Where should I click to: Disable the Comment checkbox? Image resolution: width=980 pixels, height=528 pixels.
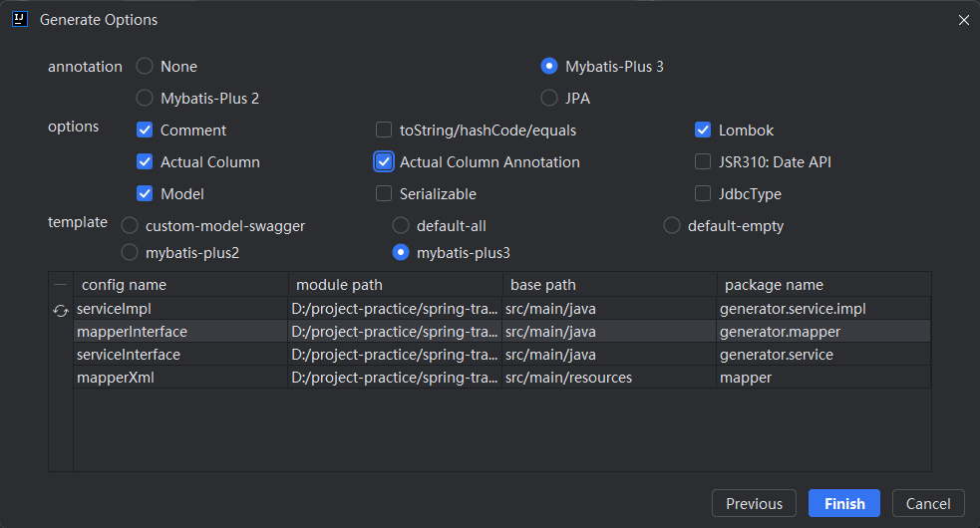tap(145, 131)
